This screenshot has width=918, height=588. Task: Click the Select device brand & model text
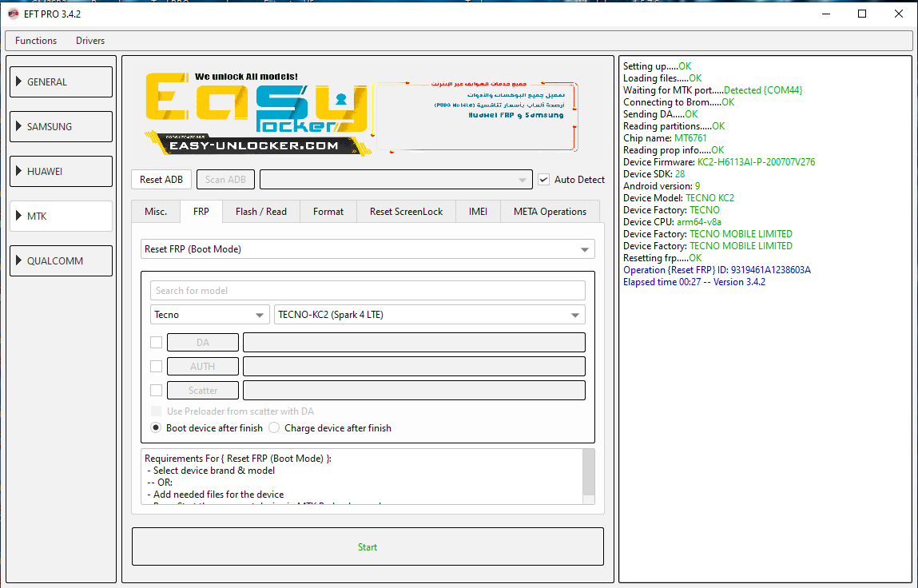pyautogui.click(x=213, y=471)
